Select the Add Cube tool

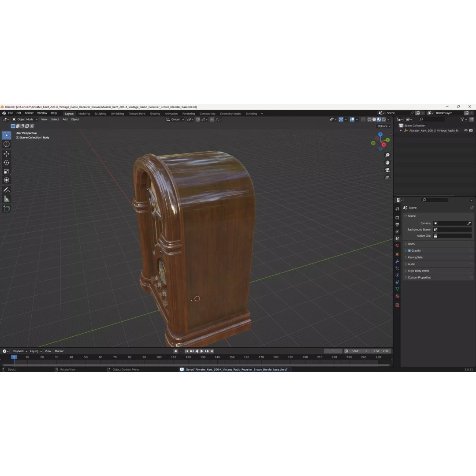(6, 208)
